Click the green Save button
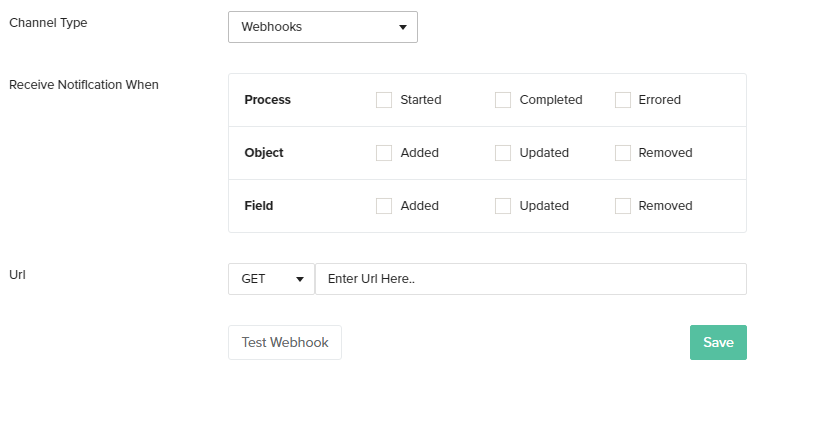The width and height of the screenshot is (829, 440). [718, 342]
